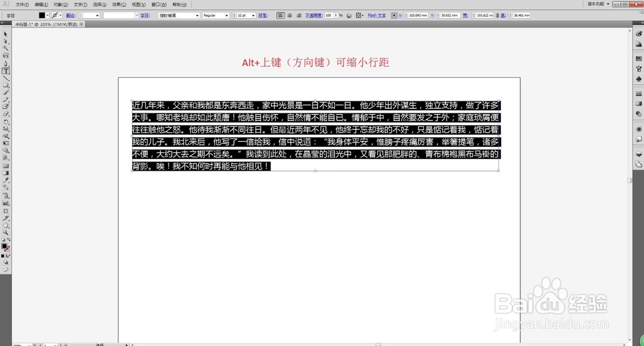644x346 pixels.
Task: Select the Magic Wand tool
Action: tap(5, 48)
